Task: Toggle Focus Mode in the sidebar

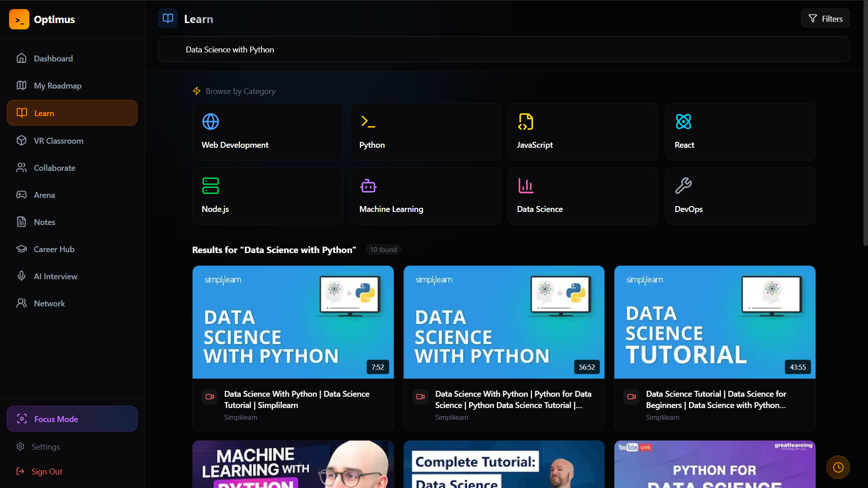Action: pyautogui.click(x=72, y=419)
